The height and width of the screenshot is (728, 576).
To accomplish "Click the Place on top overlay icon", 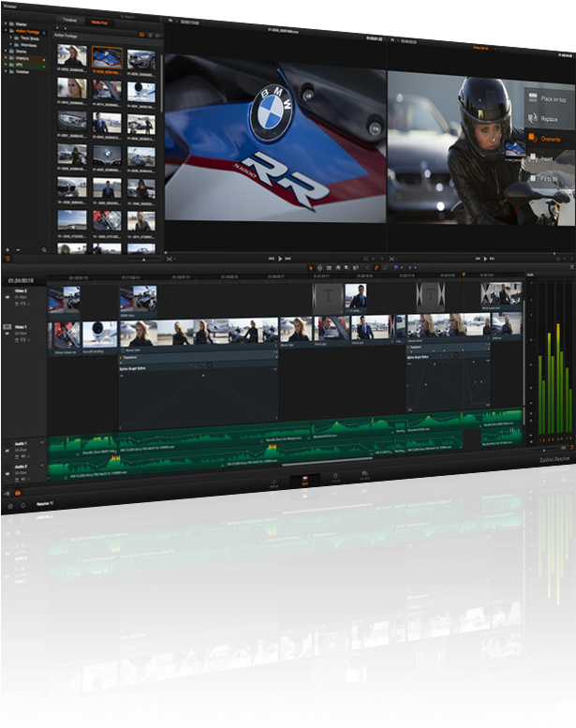I will [x=533, y=97].
